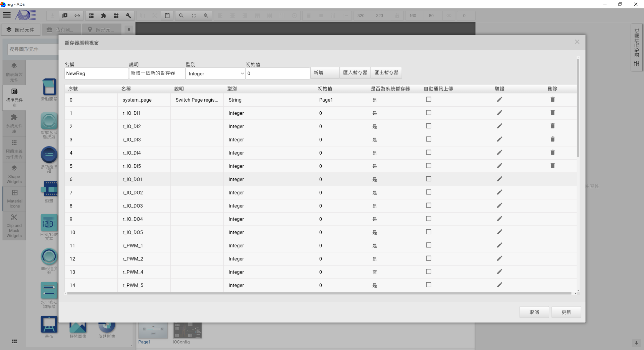Click the wrench settings icon in toolbar

pyautogui.click(x=128, y=16)
